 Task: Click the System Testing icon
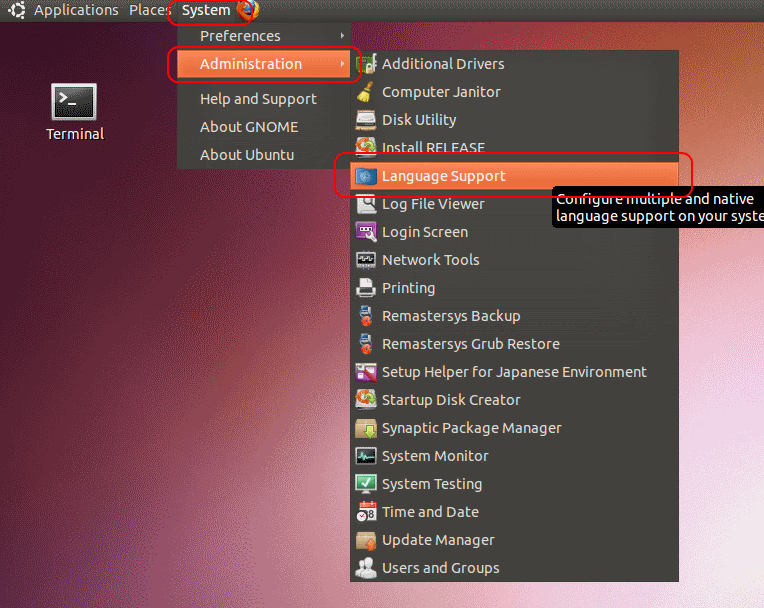tap(365, 484)
